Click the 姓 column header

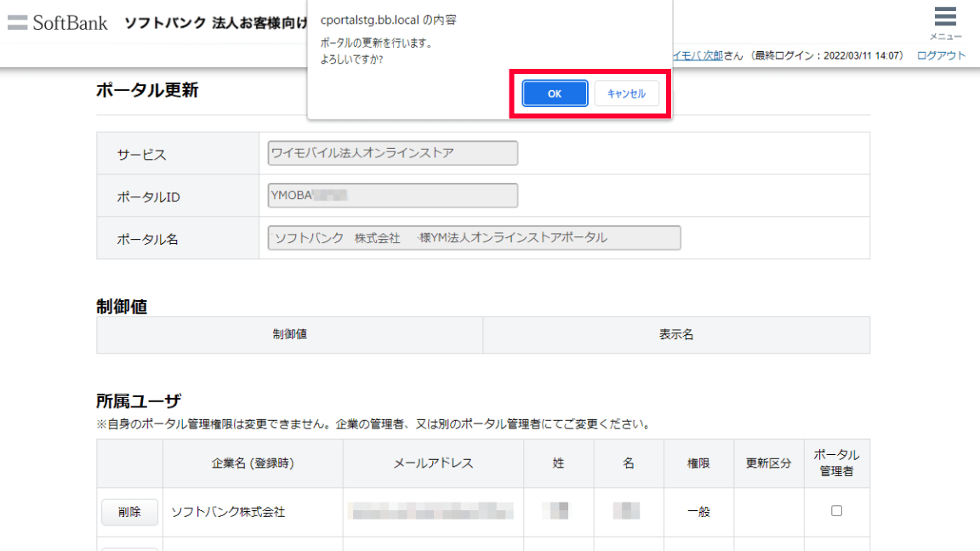click(x=558, y=463)
